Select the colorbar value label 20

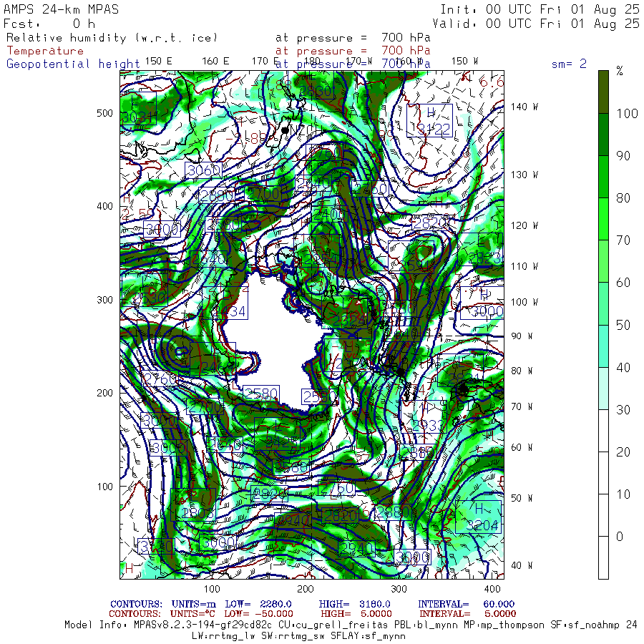[x=623, y=452]
